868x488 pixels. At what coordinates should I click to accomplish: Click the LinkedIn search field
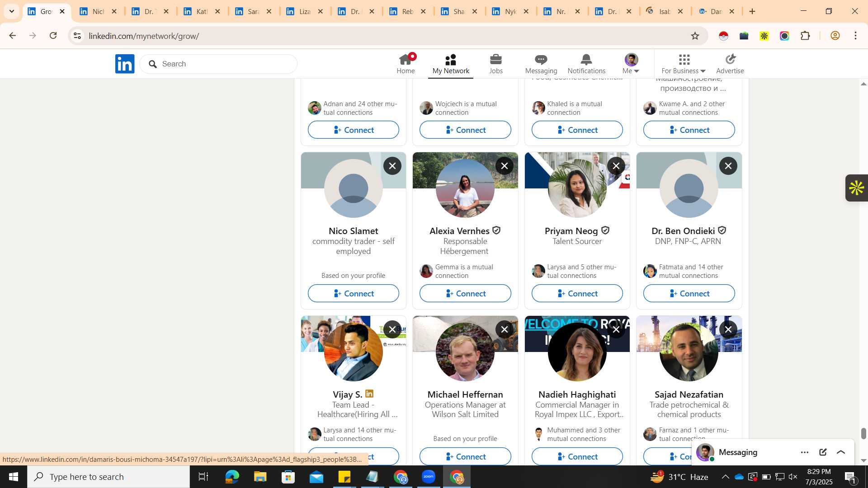pyautogui.click(x=218, y=64)
